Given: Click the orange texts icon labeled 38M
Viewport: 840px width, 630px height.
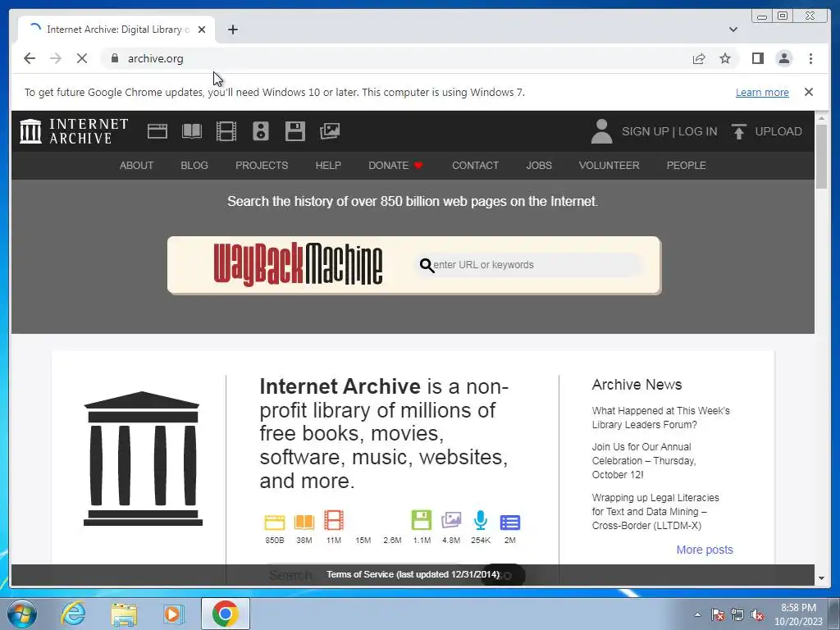Looking at the screenshot, I should [x=304, y=522].
